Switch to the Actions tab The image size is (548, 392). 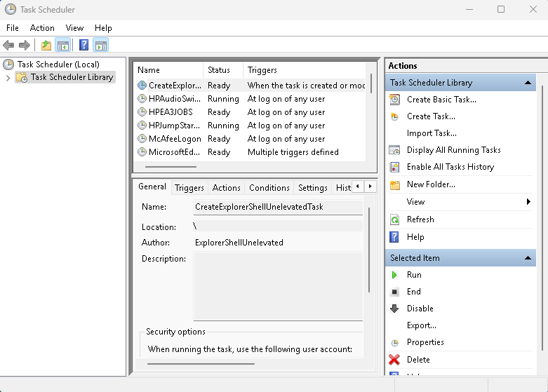pos(226,188)
